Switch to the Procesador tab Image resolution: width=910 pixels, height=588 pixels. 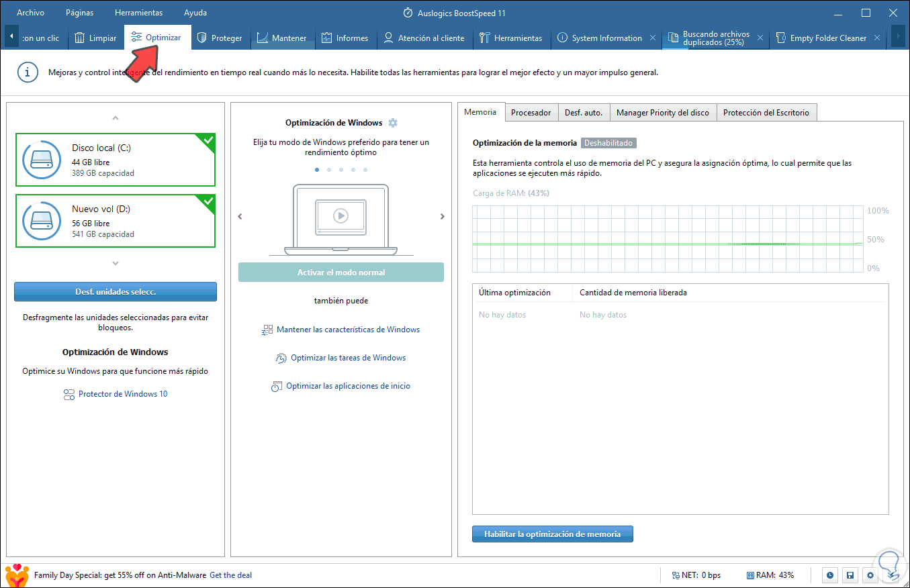[x=531, y=113]
